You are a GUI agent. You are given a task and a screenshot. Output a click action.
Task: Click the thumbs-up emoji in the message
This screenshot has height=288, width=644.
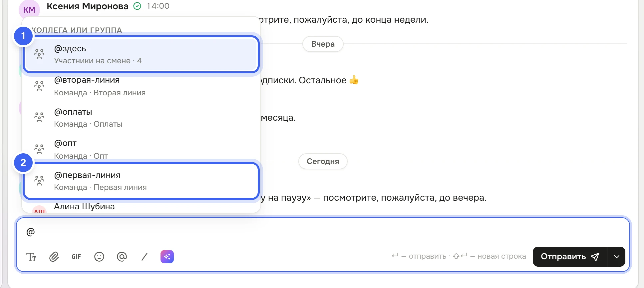click(x=354, y=80)
